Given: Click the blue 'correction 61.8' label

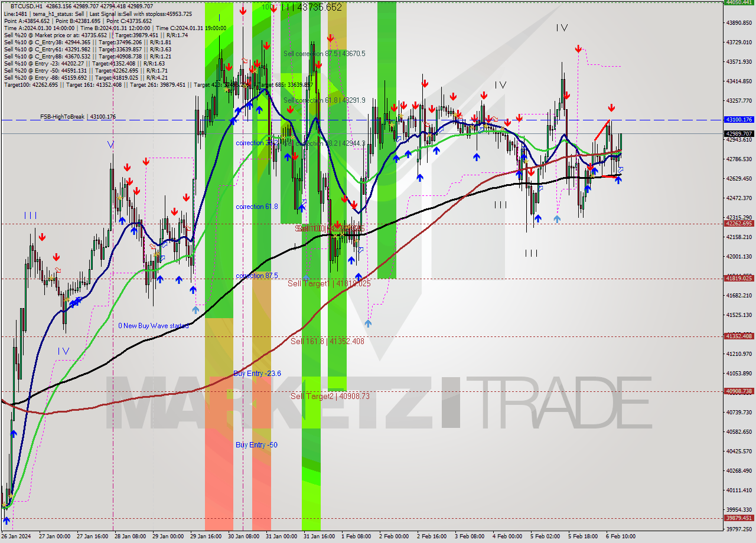Looking at the screenshot, I should [256, 207].
